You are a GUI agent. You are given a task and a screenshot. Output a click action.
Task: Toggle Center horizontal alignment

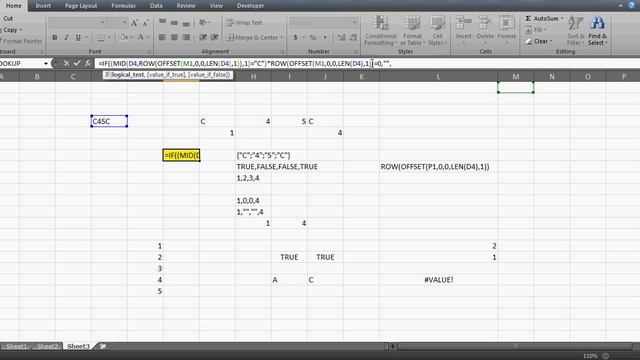click(x=174, y=38)
